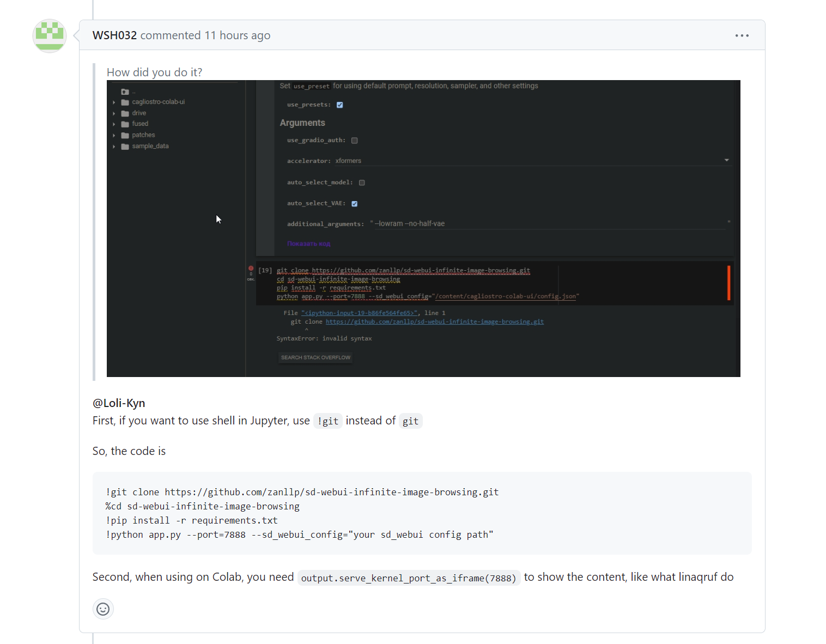Open the WSH032 author profile link
The image size is (826, 644).
(x=114, y=35)
